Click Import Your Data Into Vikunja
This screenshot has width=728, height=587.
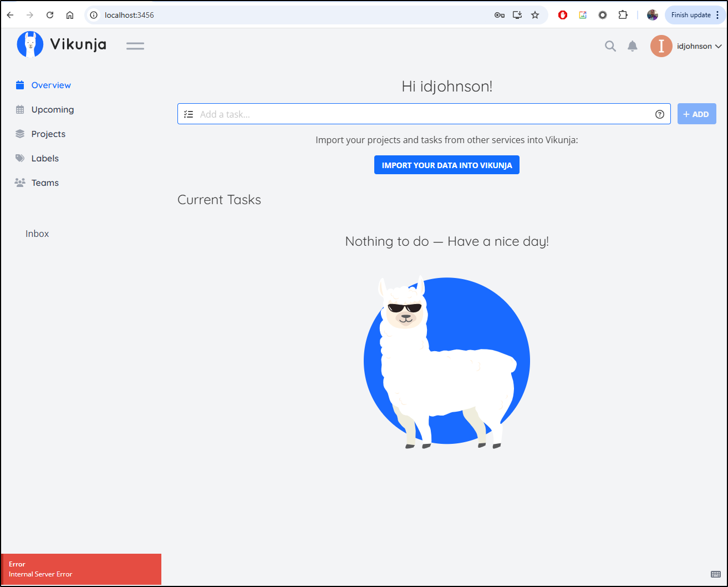click(447, 165)
